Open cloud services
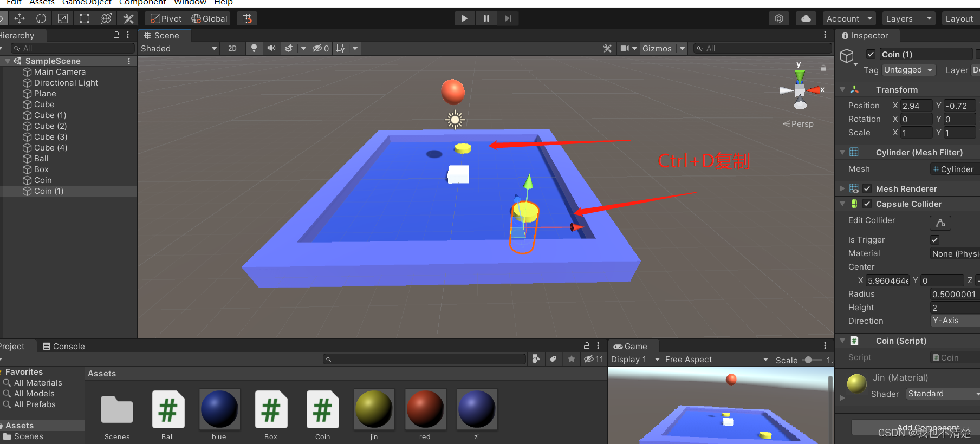The width and height of the screenshot is (980, 444). 806,18
